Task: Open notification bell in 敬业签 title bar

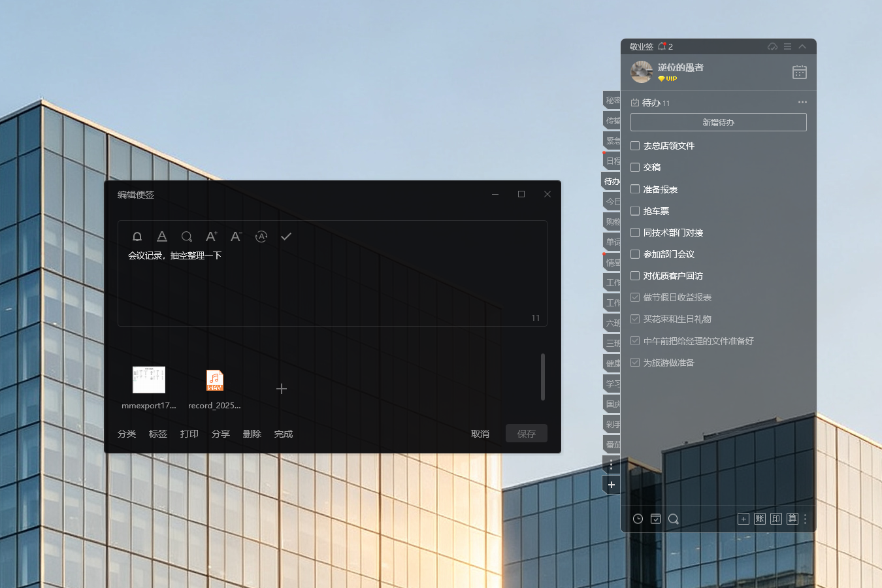Action: [662, 46]
